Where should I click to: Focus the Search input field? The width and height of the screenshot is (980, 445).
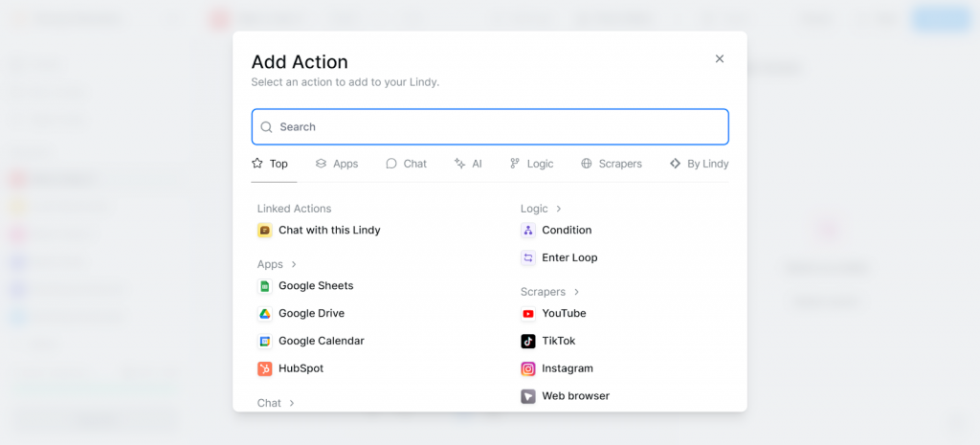pyautogui.click(x=490, y=127)
